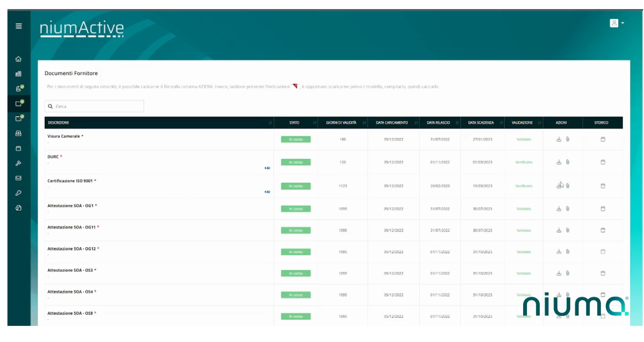Viewport: 644px width, 342px height.
Task: Download Attestazione SOA - OG12 document
Action: (559, 252)
